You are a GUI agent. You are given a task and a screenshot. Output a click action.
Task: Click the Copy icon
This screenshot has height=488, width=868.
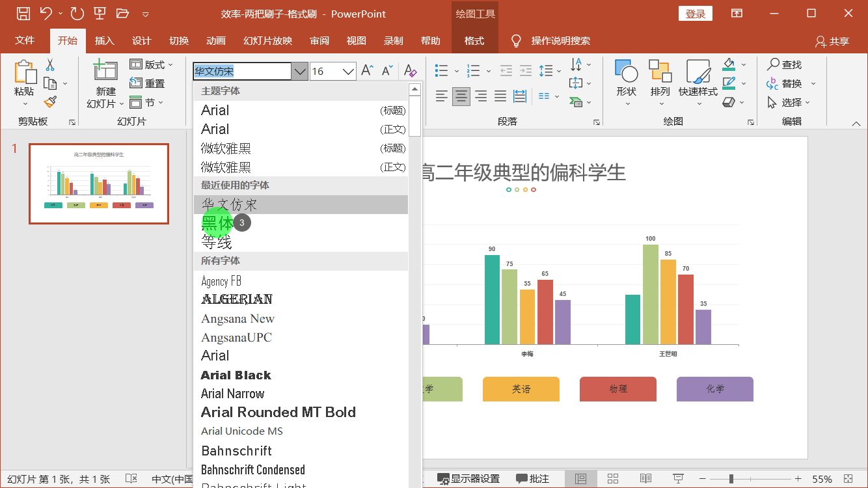click(50, 83)
